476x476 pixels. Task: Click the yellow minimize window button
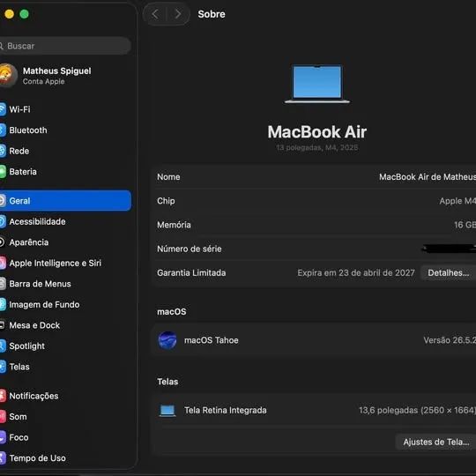click(10, 14)
